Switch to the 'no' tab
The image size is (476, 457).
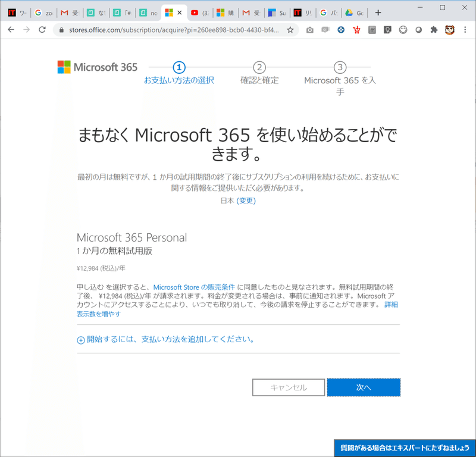click(x=148, y=12)
